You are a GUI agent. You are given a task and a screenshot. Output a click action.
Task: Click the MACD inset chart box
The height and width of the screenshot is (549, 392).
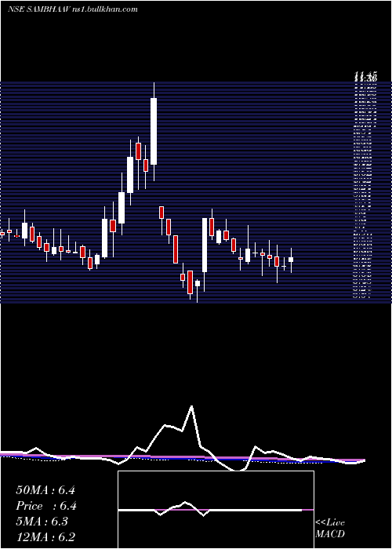pos(216,510)
